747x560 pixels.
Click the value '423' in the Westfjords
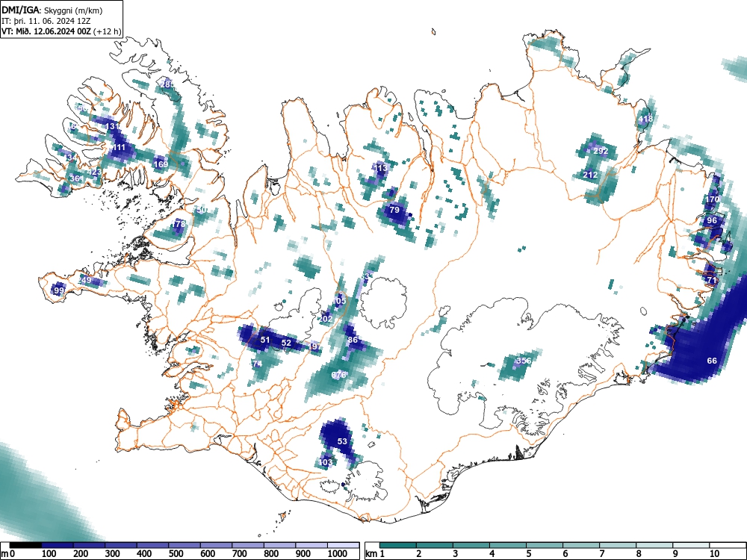click(95, 172)
